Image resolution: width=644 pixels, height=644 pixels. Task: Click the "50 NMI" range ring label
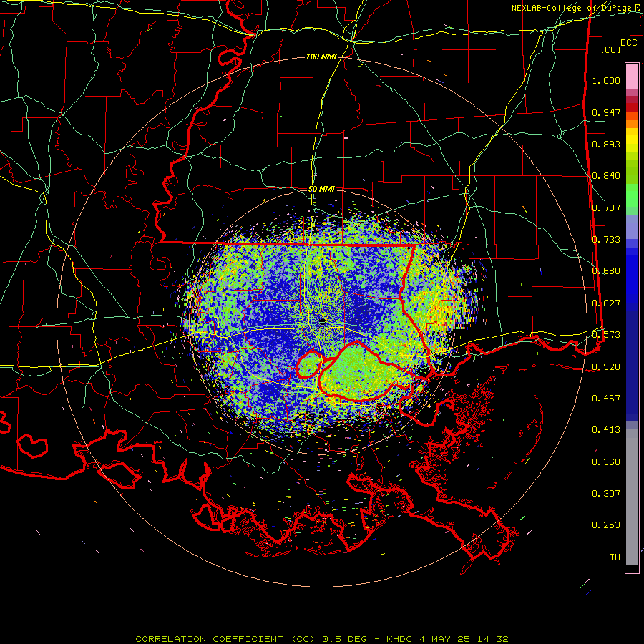point(321,189)
